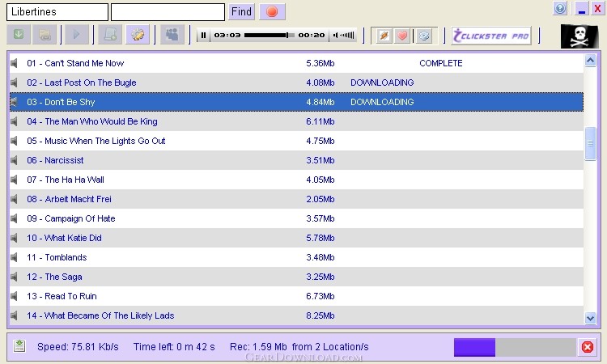Select track '10 - What Katie Did'
The height and width of the screenshot is (364, 607).
point(296,238)
